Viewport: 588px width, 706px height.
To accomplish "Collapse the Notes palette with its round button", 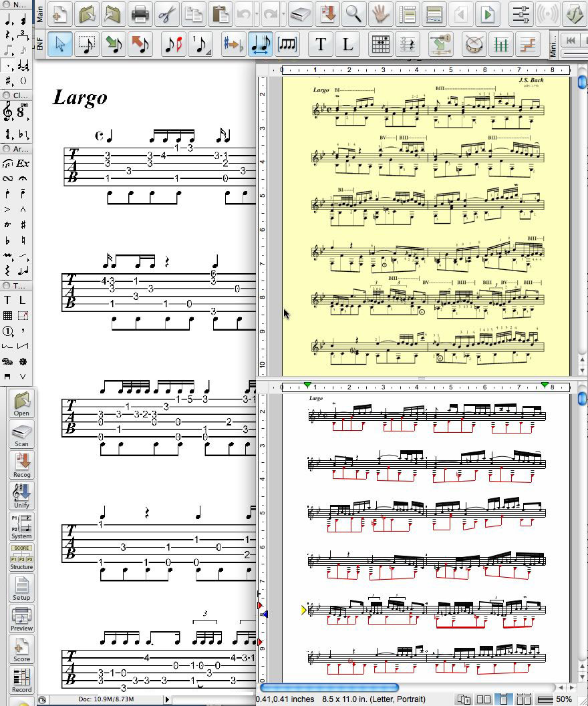I will point(6,5).
